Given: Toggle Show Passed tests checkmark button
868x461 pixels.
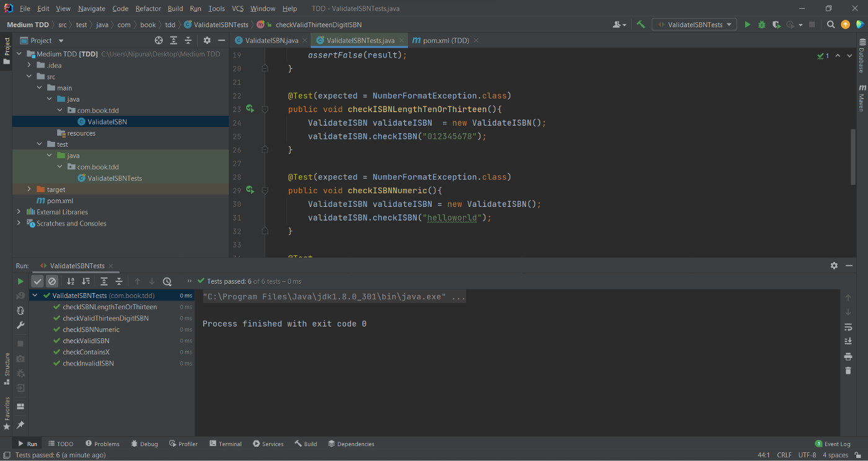Looking at the screenshot, I should (38, 281).
